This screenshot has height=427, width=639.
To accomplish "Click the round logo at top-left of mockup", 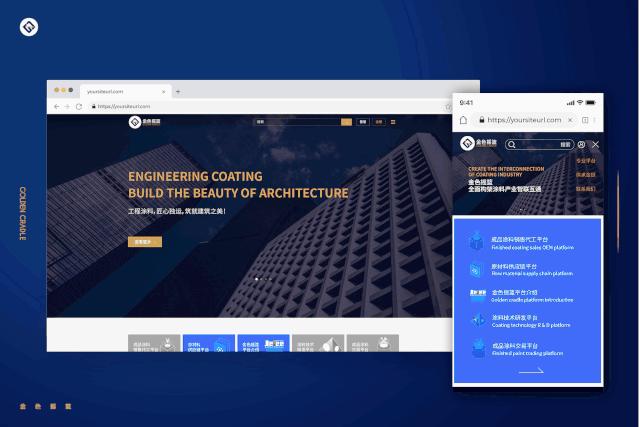I will coord(29,27).
